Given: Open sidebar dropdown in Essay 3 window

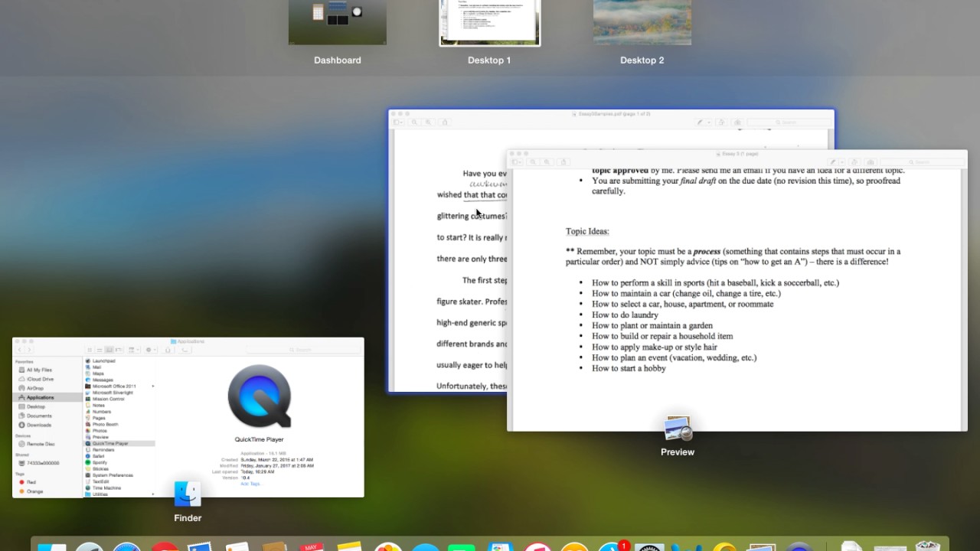Looking at the screenshot, I should click(518, 162).
